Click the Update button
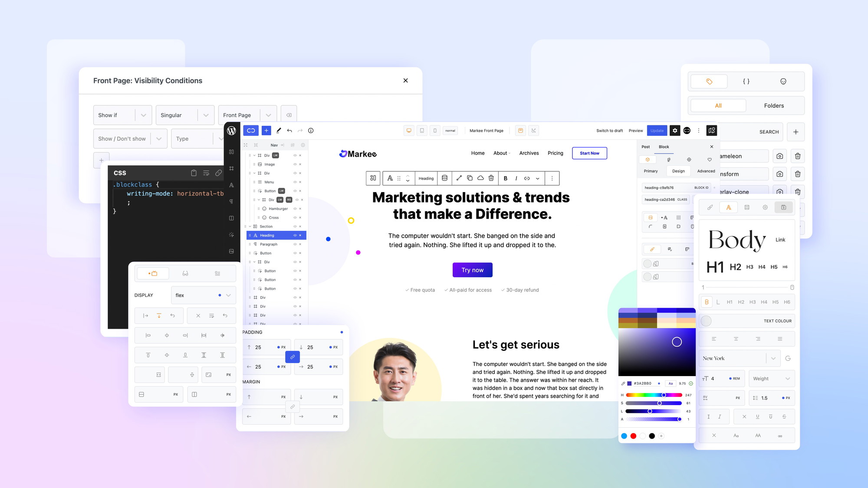This screenshot has height=488, width=868. pyautogui.click(x=657, y=131)
